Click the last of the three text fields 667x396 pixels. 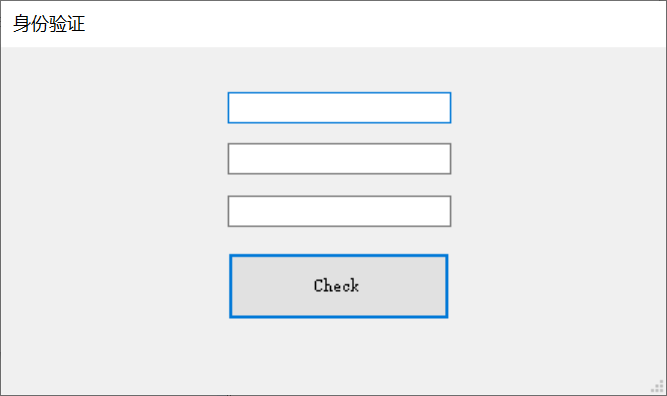[x=339, y=211]
